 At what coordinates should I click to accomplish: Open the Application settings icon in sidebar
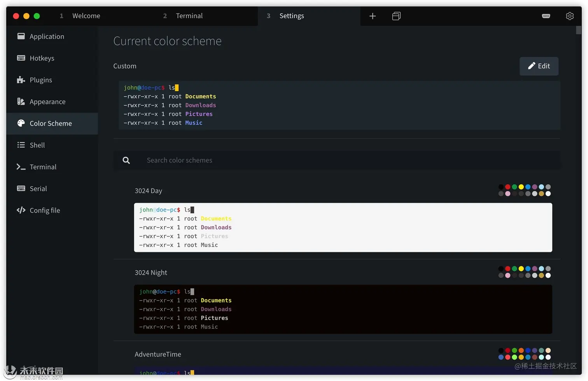(x=21, y=36)
